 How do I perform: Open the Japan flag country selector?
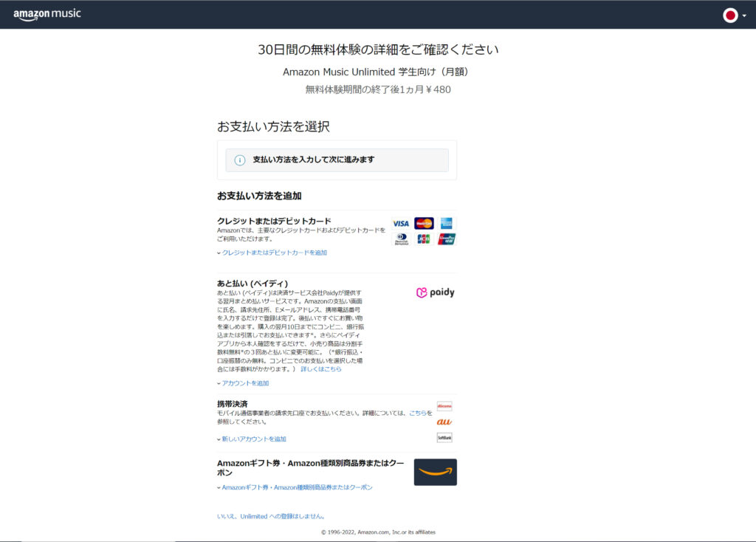point(735,16)
